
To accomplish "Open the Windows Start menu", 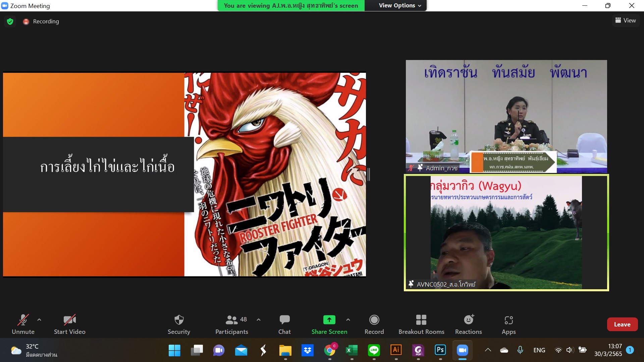I will 174,350.
